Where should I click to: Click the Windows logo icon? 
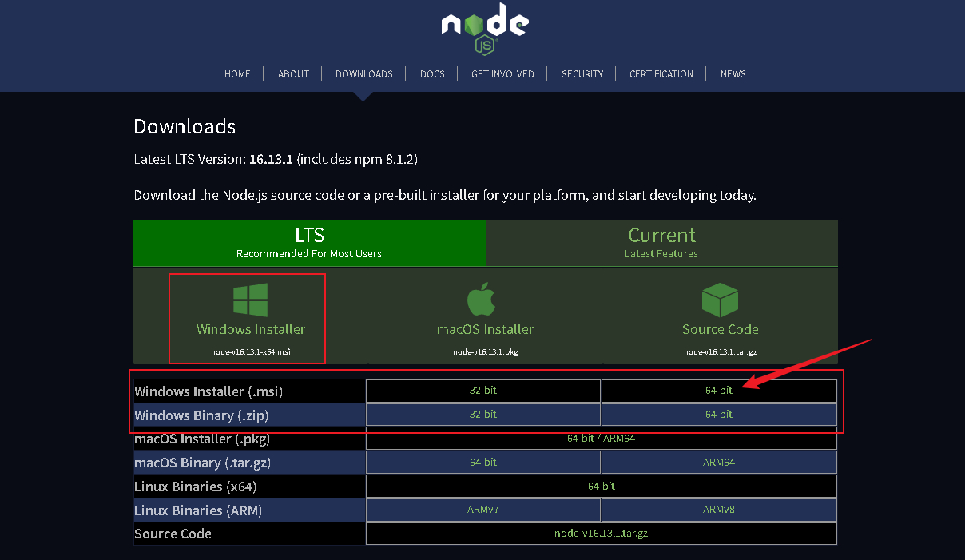[x=250, y=300]
